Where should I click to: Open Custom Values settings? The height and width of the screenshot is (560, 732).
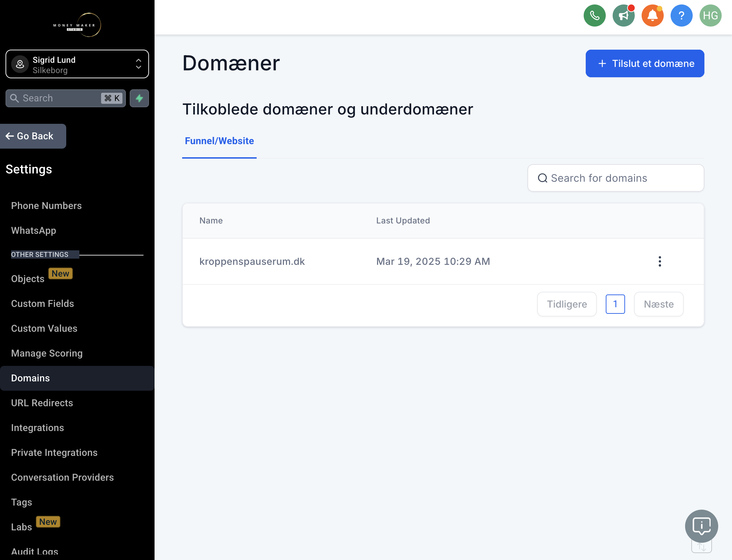(x=44, y=329)
